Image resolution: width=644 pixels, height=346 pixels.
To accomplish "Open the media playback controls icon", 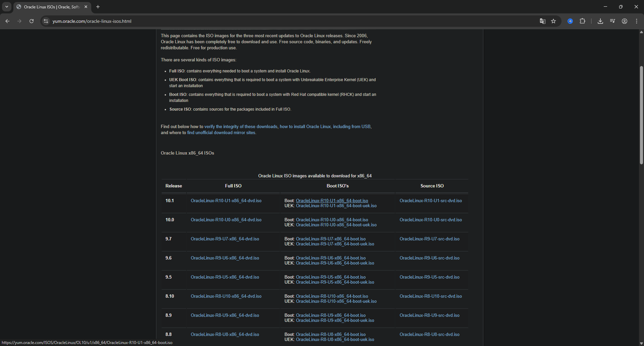I will 612,21.
